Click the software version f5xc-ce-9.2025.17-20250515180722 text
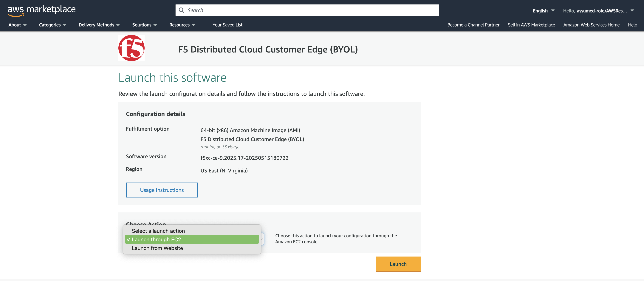This screenshot has height=281, width=644. pos(244,158)
